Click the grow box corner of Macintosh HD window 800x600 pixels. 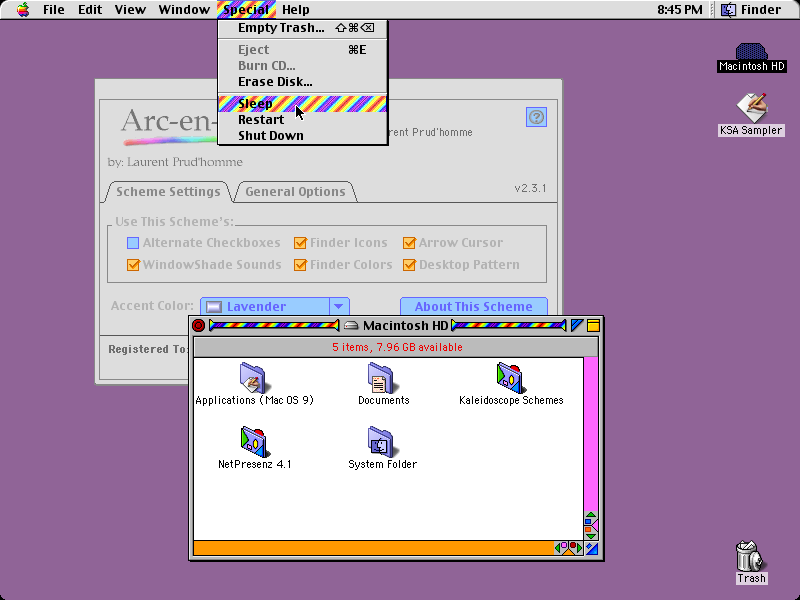coord(592,548)
